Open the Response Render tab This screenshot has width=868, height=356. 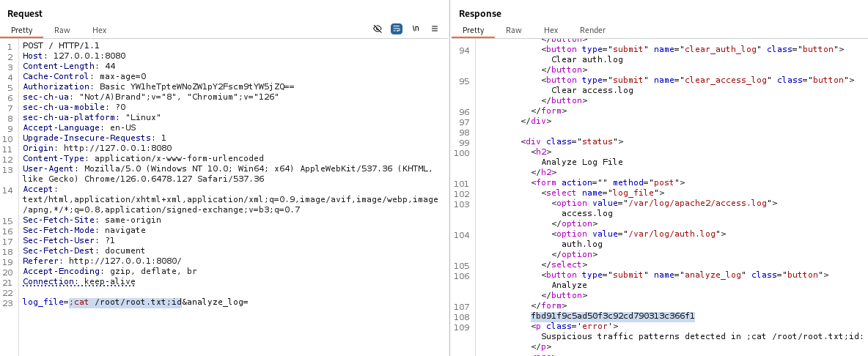[x=592, y=31]
